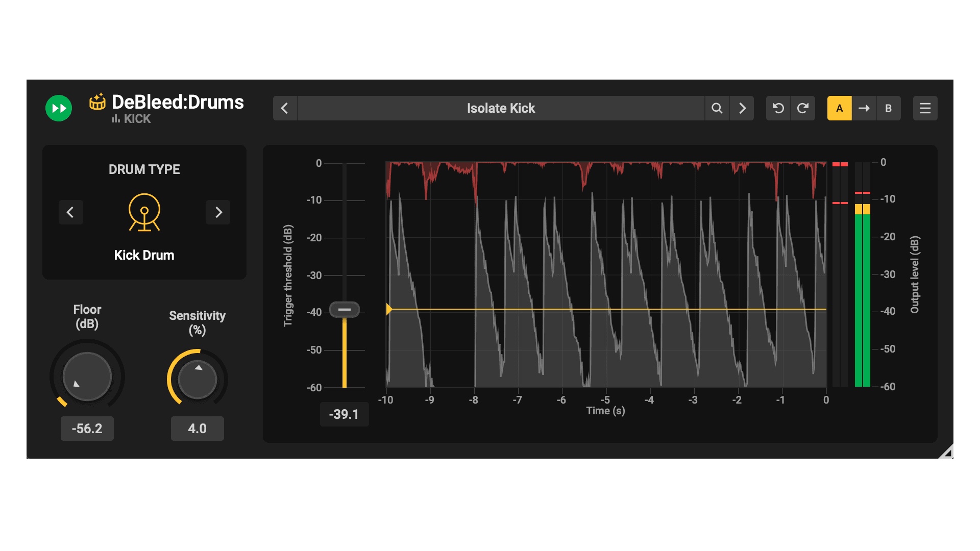The width and height of the screenshot is (980, 551).
Task: Switch to the B state
Action: click(x=888, y=108)
